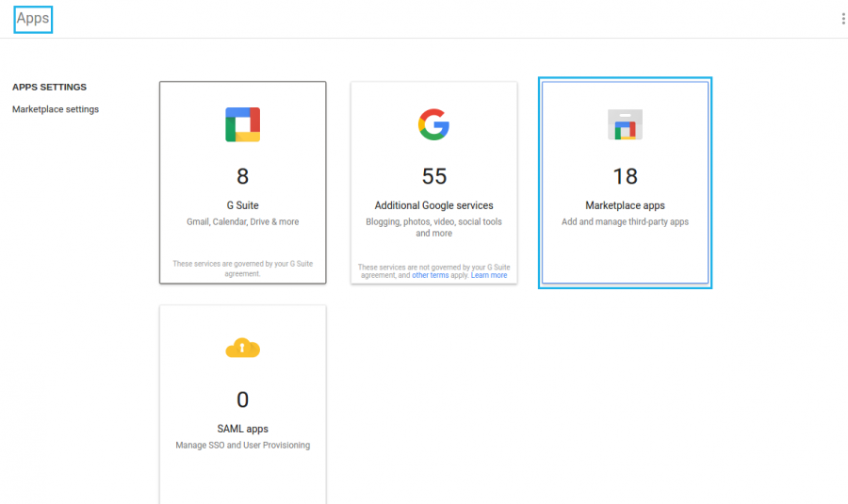Click "Gmail, Calendar, Drive & more" description

(242, 222)
